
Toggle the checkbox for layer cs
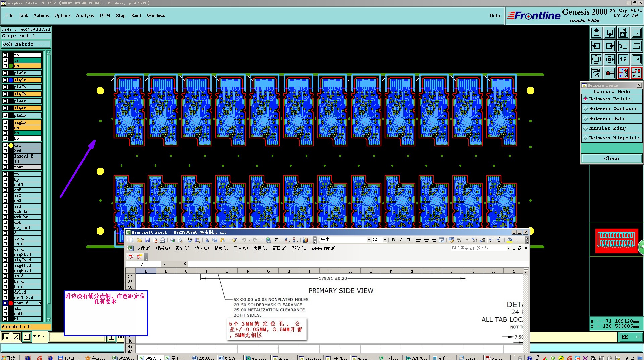[5, 66]
